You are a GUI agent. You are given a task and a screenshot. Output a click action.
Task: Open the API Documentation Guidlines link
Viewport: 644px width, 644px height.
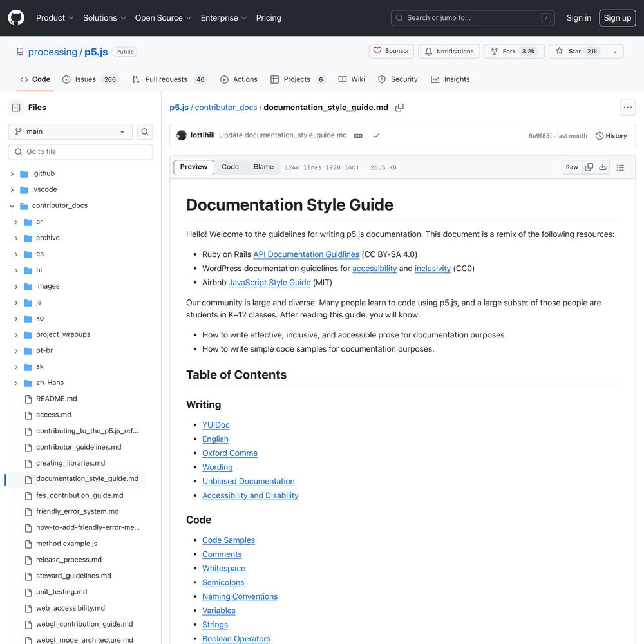(x=306, y=254)
